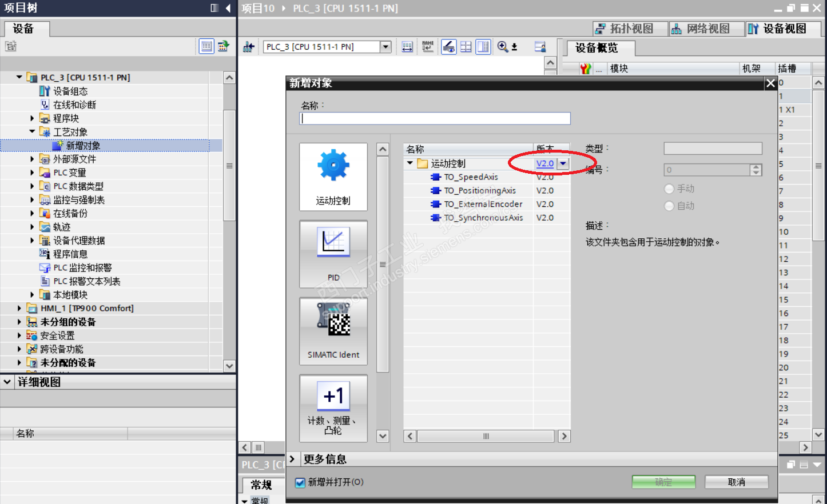Click the 取消 button
This screenshot has height=504, width=827.
(x=737, y=482)
